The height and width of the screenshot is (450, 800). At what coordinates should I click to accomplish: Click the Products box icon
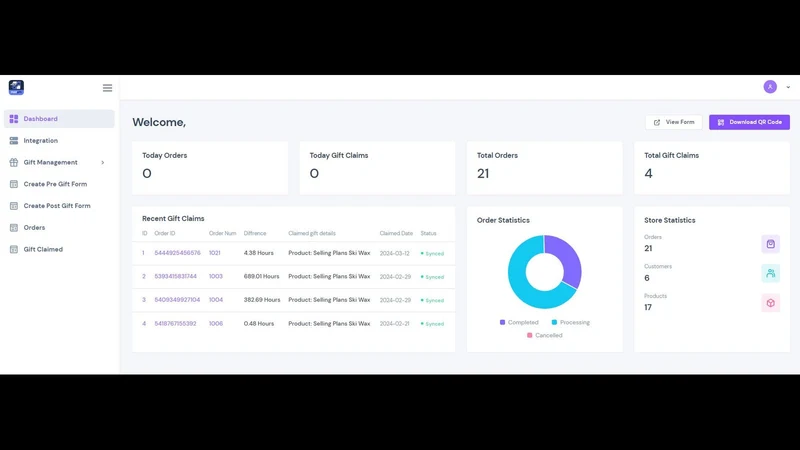point(770,303)
